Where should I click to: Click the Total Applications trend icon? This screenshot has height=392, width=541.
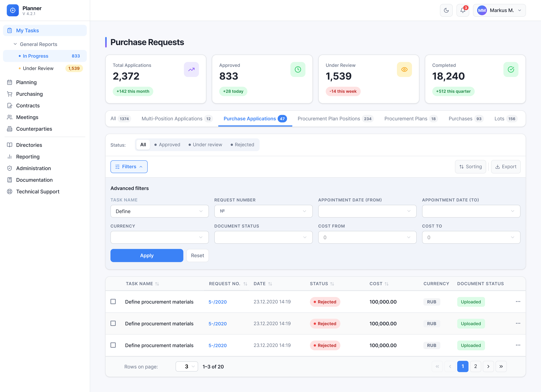pyautogui.click(x=191, y=69)
